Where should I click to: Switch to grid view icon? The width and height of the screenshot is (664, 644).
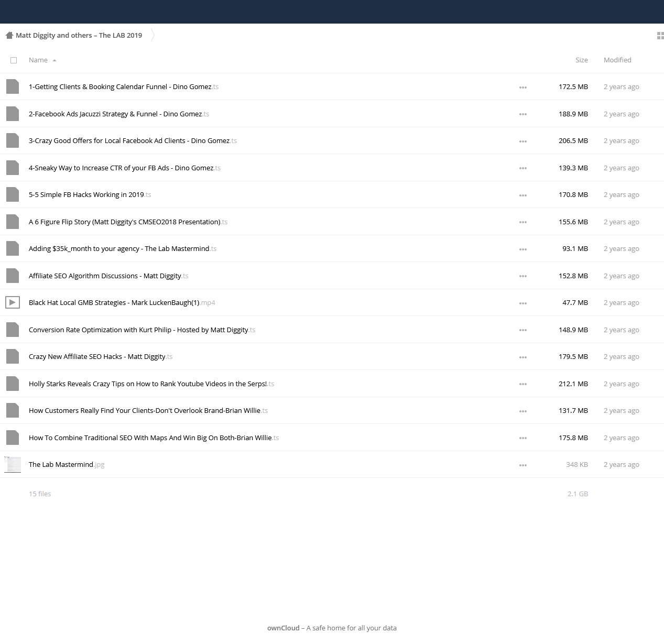click(660, 36)
